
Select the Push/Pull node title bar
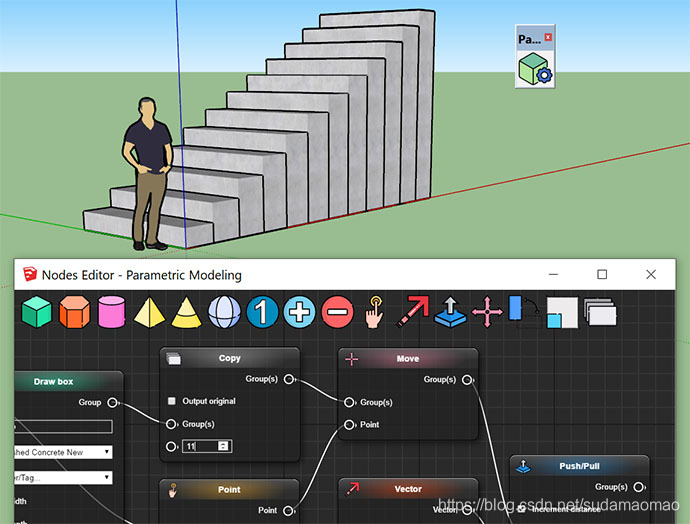point(579,466)
